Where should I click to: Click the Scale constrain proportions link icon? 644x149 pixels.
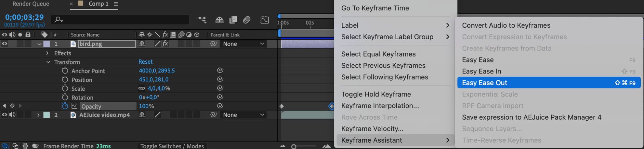point(142,88)
